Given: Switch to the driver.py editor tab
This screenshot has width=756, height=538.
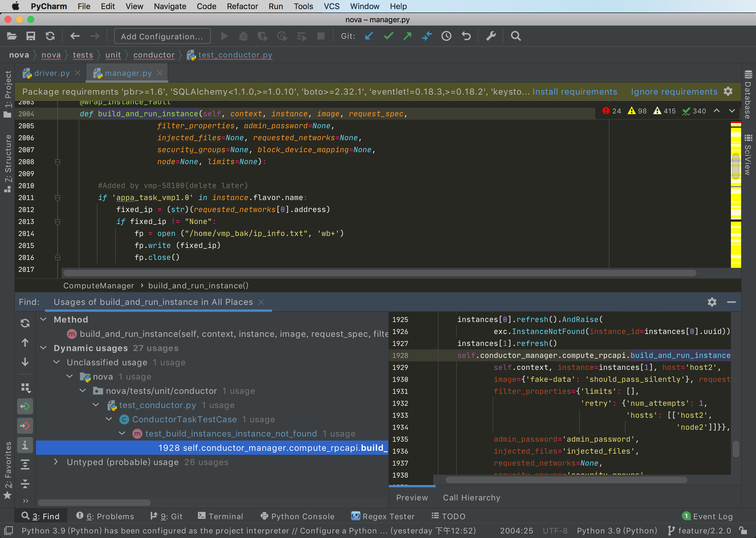Looking at the screenshot, I should point(52,73).
